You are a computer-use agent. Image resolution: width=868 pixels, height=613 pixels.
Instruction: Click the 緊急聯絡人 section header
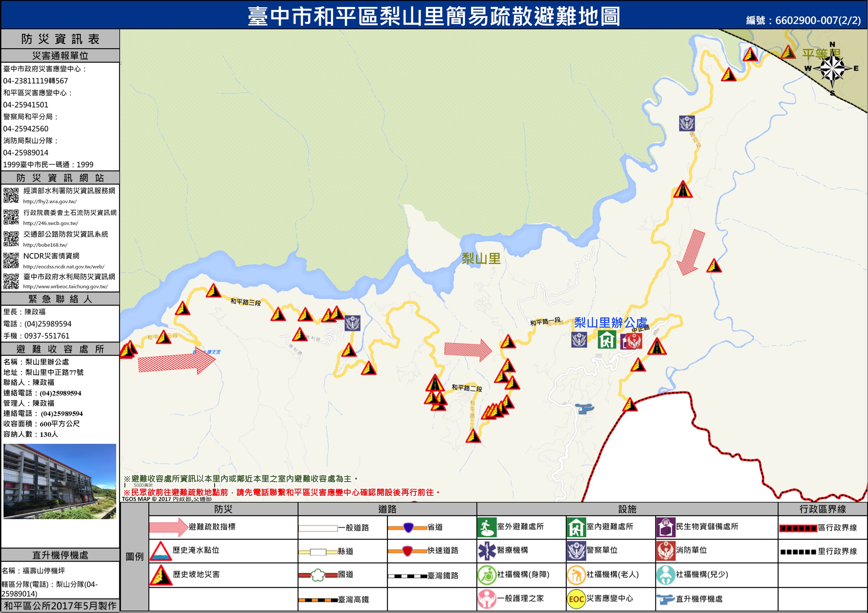click(60, 299)
